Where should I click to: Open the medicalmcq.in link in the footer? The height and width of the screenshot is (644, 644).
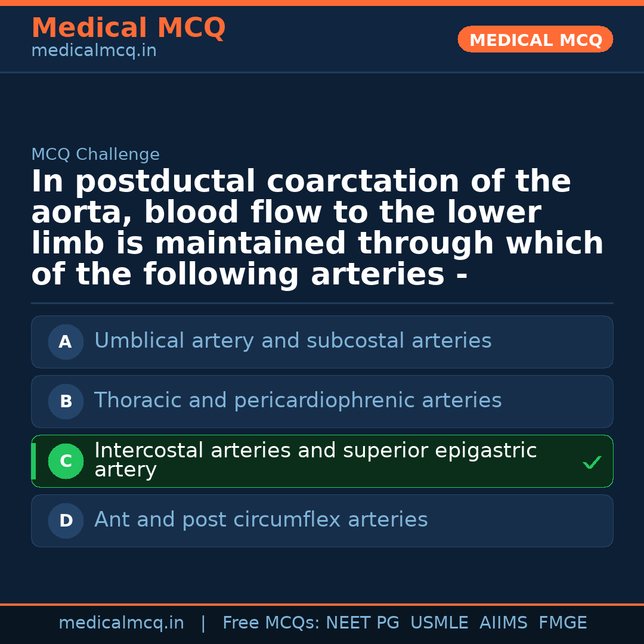(121, 623)
